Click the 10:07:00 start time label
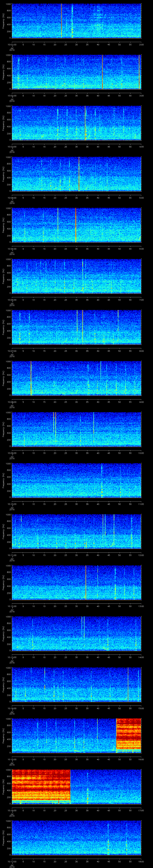Screen dimensions: 153x868 coord(12,351)
